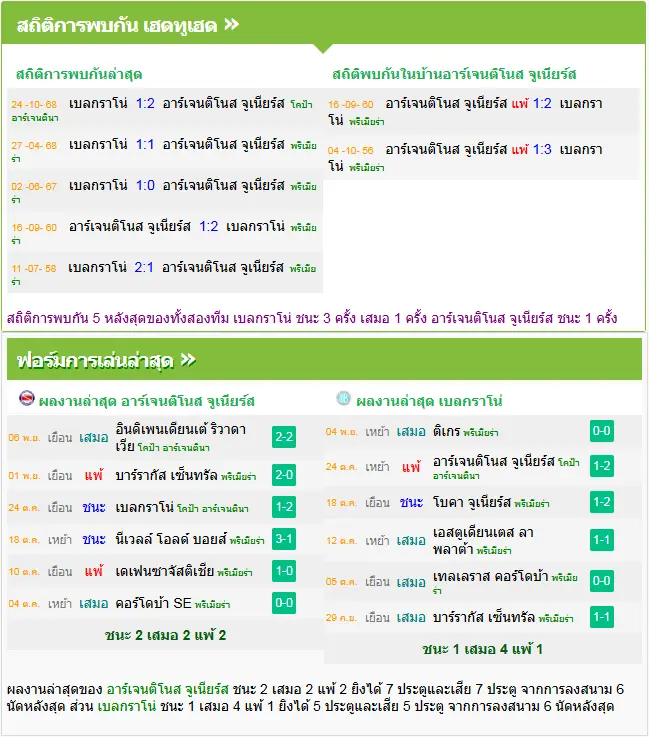Click the 1-1 score badge for เอสตูเดียนเตส ลา พลาต้า
Image resolution: width=649 pixels, height=737 pixels.
[602, 540]
